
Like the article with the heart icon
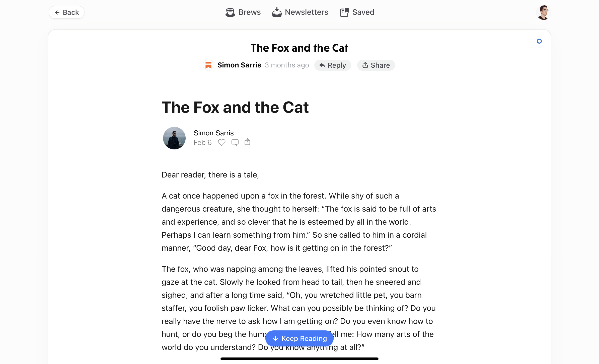221,142
